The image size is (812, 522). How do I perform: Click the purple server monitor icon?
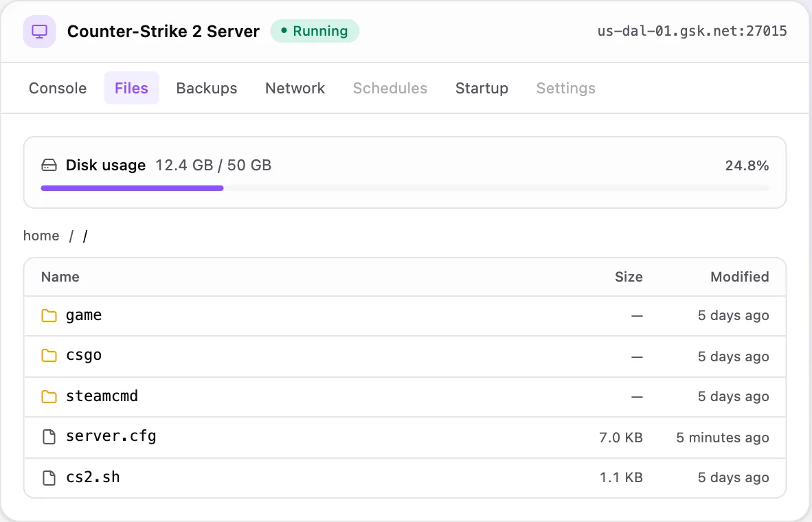(x=39, y=32)
